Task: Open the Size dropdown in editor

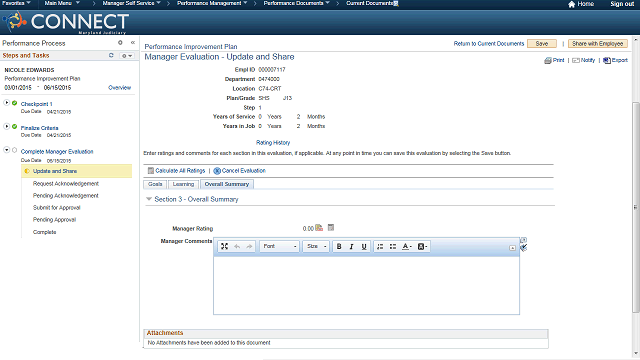Action: [316, 247]
